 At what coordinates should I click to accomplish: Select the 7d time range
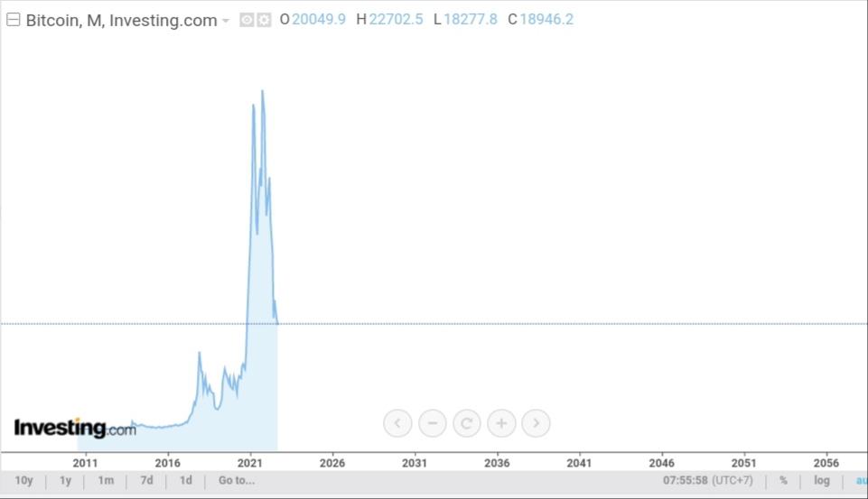coord(146,480)
